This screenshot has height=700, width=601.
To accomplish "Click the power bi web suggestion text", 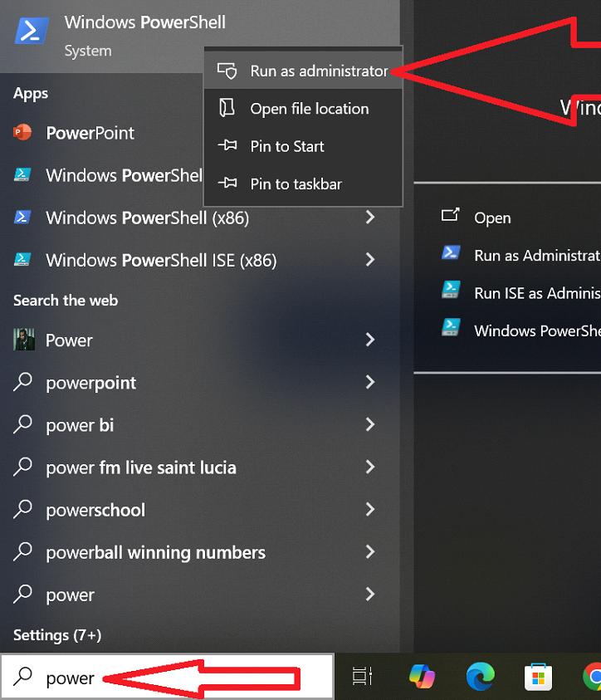I will tap(80, 425).
